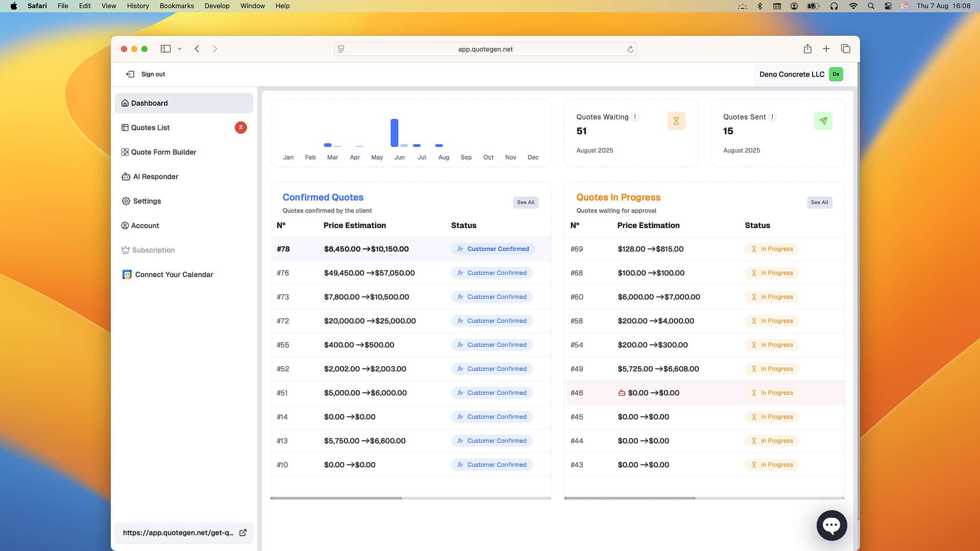Screen dimensions: 980x551
Task: Select confirmed quote row #76
Action: (x=411, y=273)
